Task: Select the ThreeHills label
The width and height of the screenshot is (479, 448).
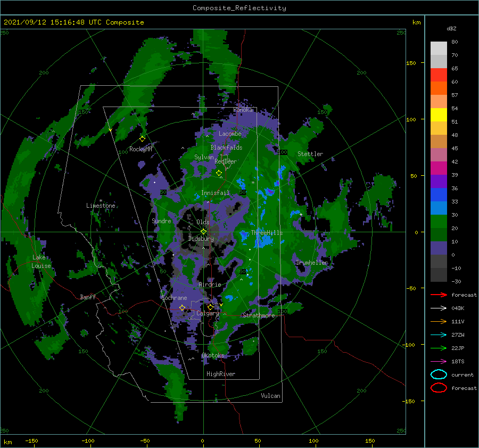Action: 267,233
